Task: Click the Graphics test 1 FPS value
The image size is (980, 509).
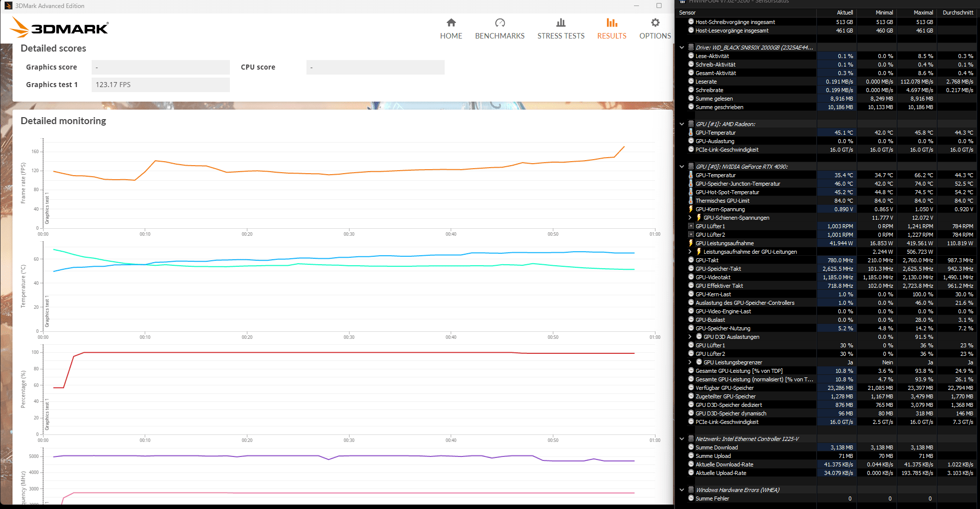Action: pos(161,85)
